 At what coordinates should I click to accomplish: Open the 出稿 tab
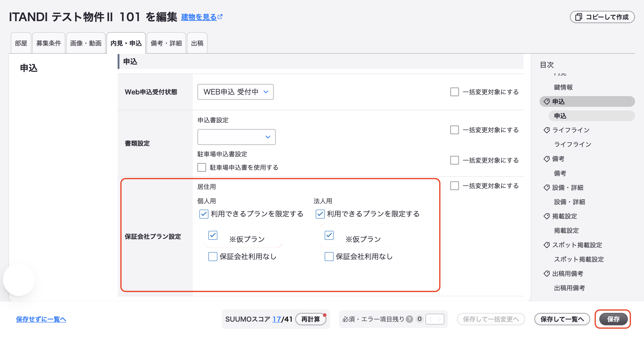point(197,43)
